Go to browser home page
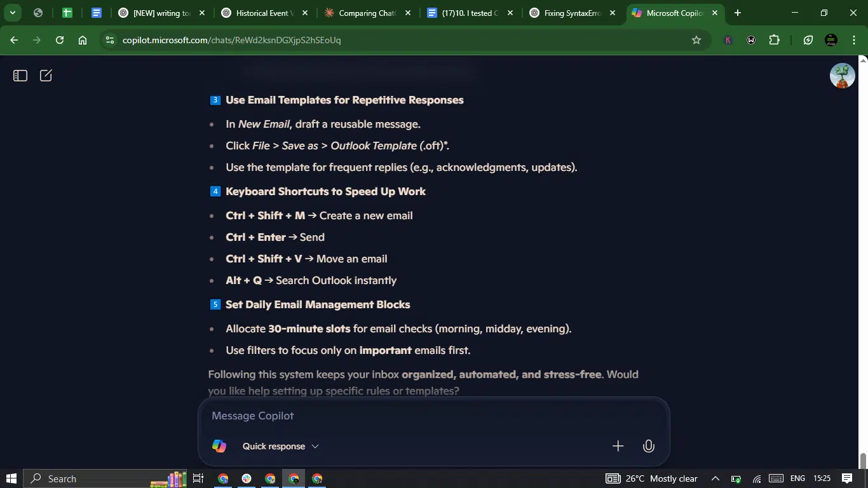This screenshot has width=868, height=488. [x=83, y=40]
